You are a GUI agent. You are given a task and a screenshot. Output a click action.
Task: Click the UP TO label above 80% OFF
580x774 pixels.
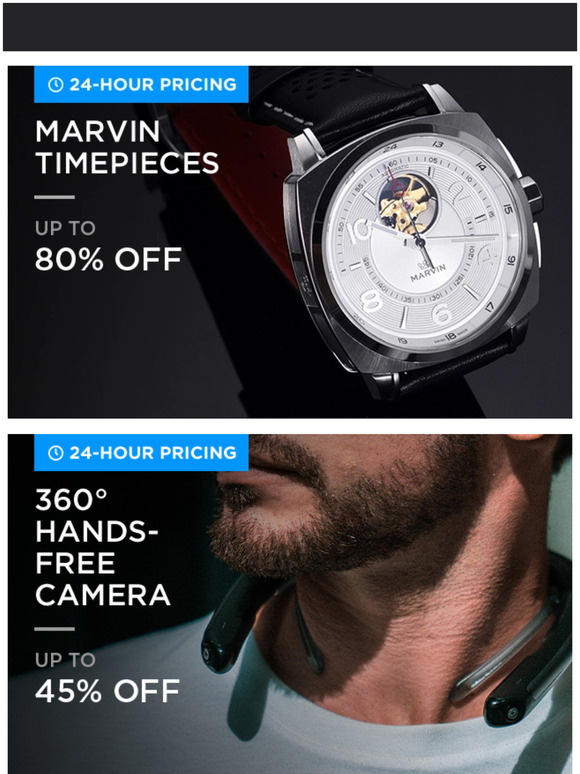coord(65,229)
